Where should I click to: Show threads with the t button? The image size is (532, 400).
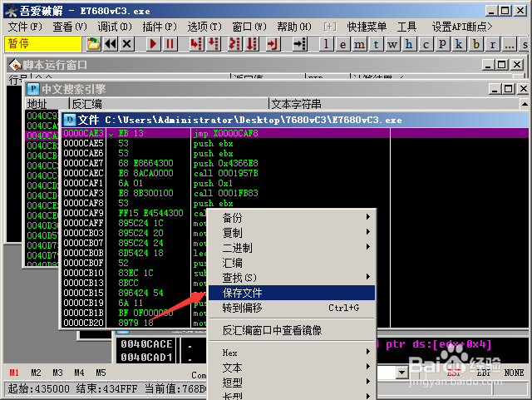pyautogui.click(x=376, y=44)
